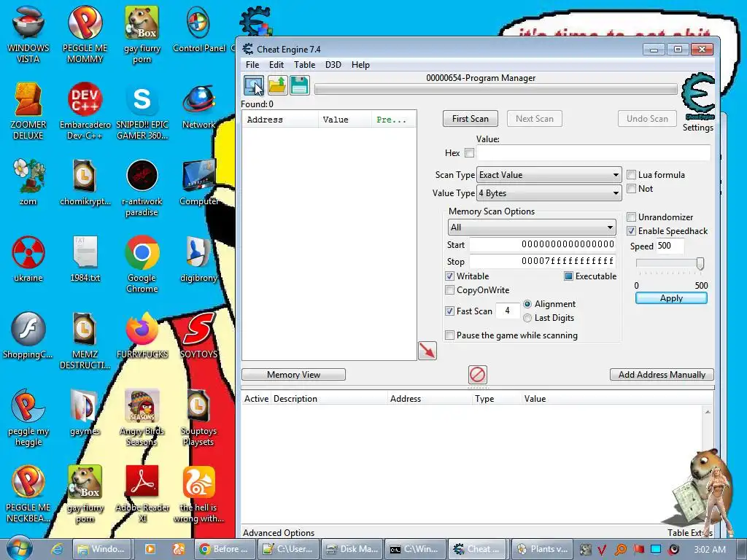The image size is (747, 560).
Task: Open the File menu
Action: [x=252, y=65]
